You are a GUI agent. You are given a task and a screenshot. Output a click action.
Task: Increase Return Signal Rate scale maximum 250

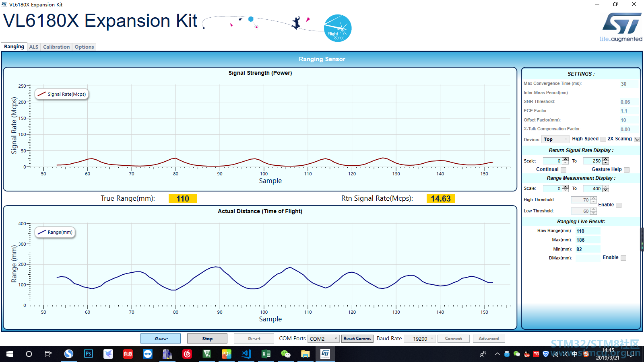pyautogui.click(x=606, y=159)
